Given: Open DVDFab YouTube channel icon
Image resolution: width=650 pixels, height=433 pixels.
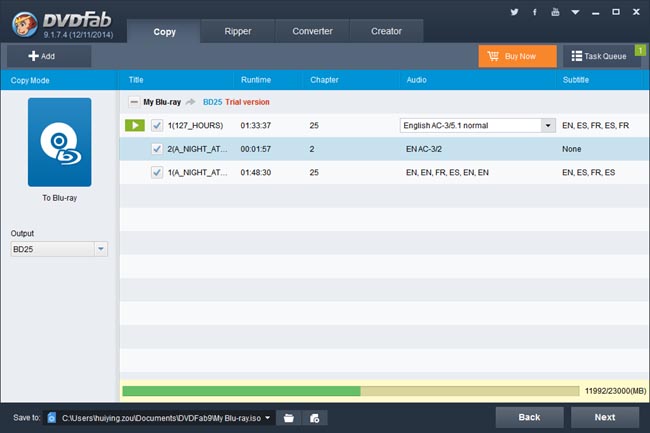Looking at the screenshot, I should (555, 12).
